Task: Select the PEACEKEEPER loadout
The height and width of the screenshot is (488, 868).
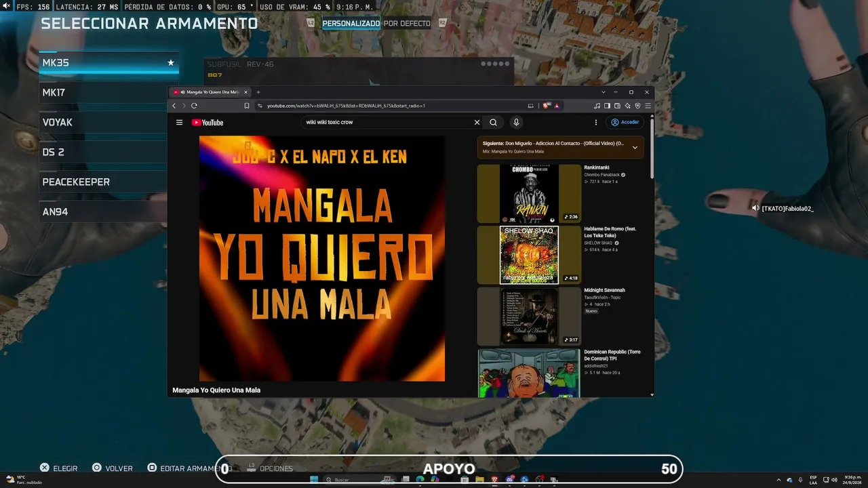Action: click(103, 182)
